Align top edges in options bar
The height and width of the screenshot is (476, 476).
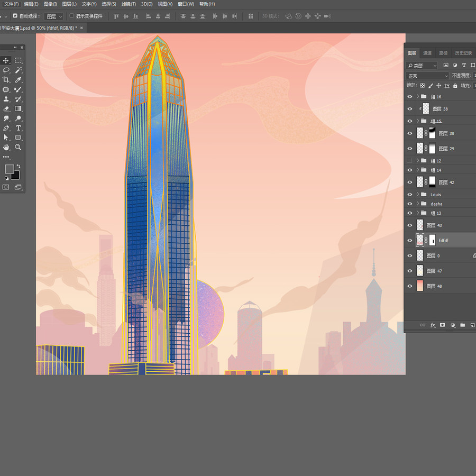point(116,16)
